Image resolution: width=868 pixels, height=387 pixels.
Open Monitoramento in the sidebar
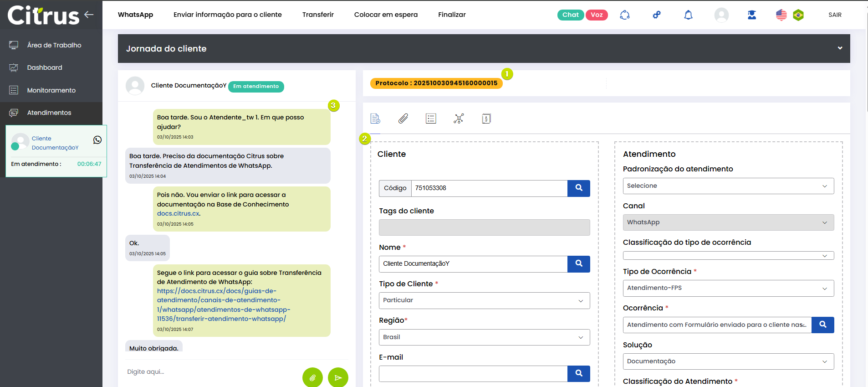tap(51, 90)
